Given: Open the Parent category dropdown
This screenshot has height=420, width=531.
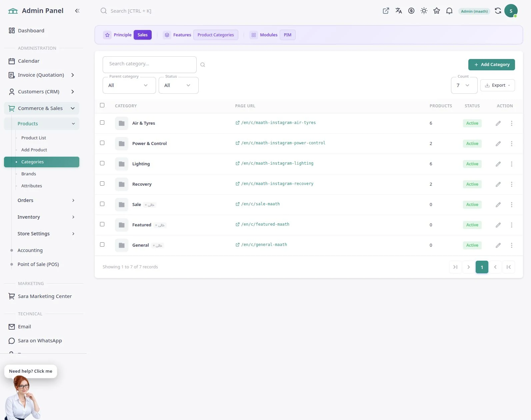Looking at the screenshot, I should coord(129,85).
